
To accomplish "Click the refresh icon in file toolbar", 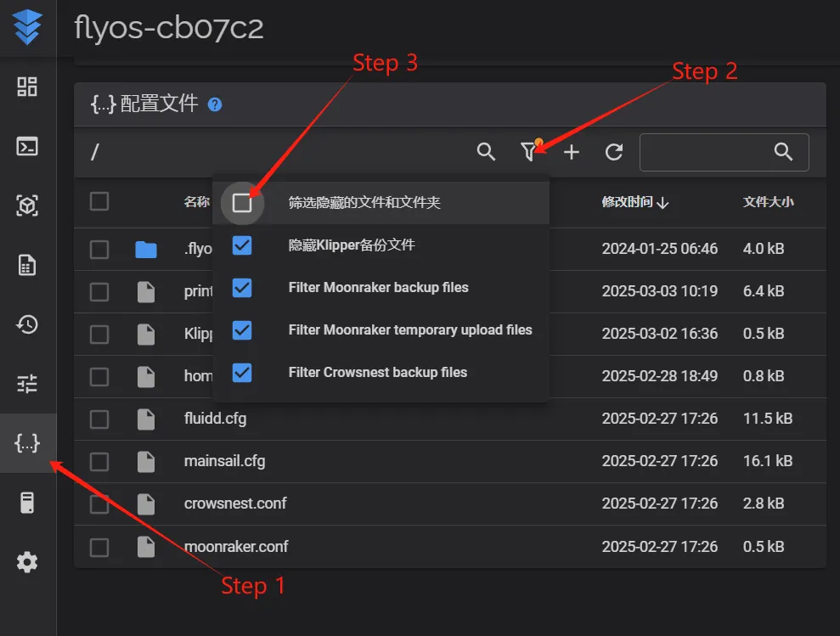I will tap(614, 152).
